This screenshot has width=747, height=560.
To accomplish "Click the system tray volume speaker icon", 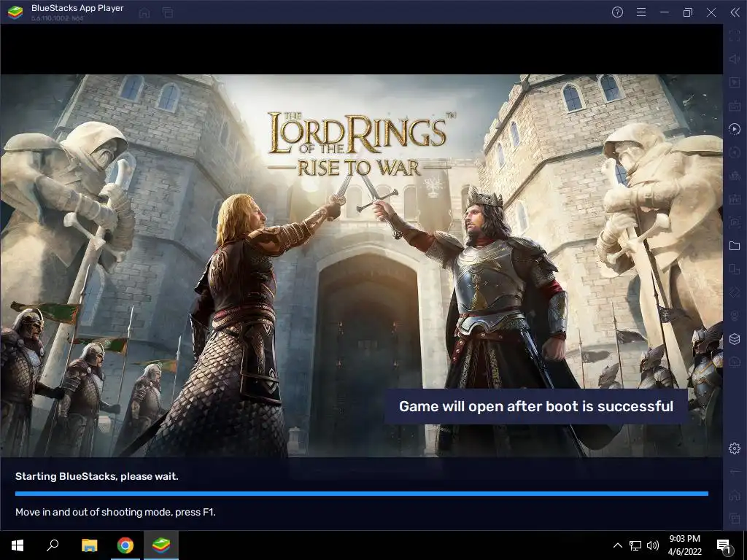I will coord(653,545).
